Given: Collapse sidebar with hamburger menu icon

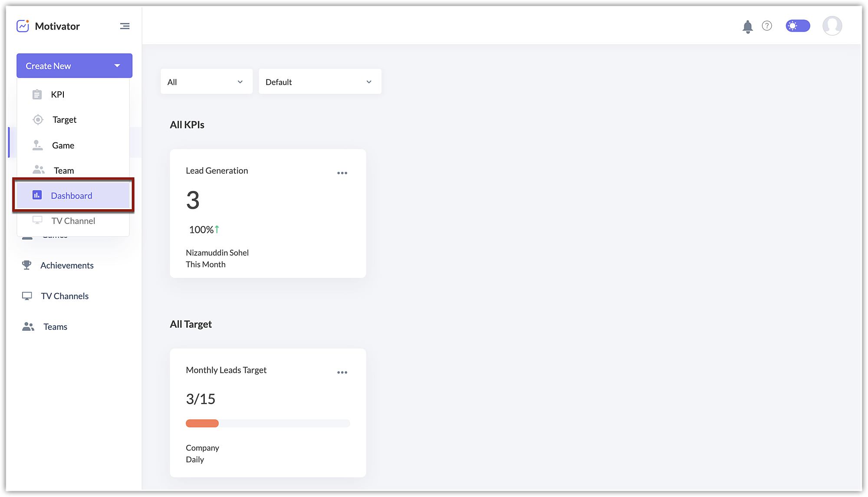Looking at the screenshot, I should [125, 26].
